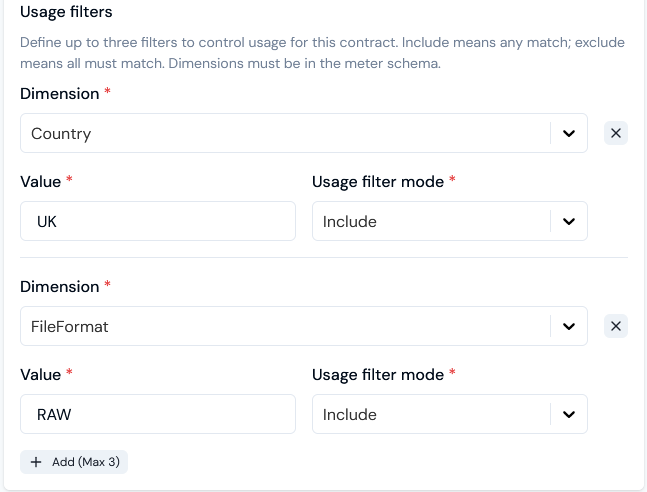Image resolution: width=647 pixels, height=492 pixels.
Task: Click the Usage filter mode label in FileFormat filter
Action: [x=378, y=374]
